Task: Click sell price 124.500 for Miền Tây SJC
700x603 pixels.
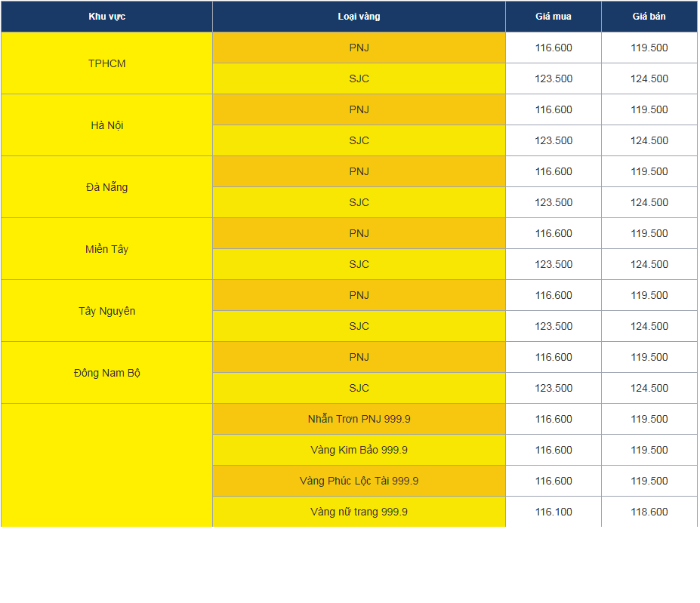Action: (649, 264)
